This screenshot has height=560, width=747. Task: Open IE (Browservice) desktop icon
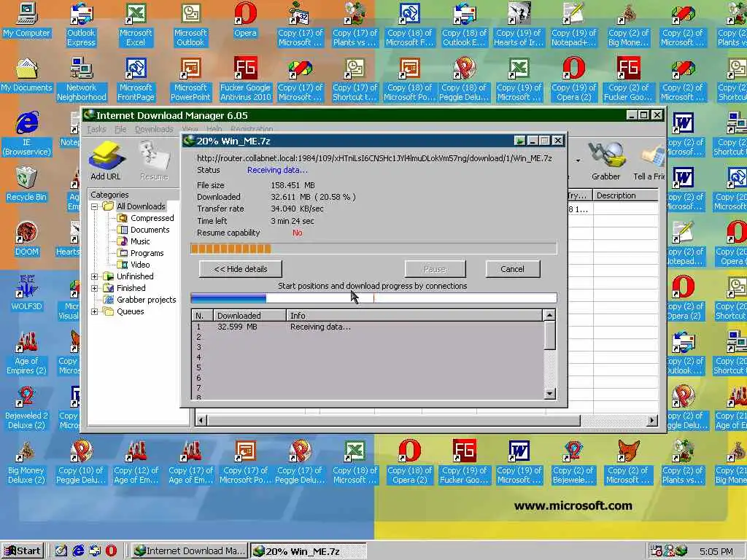pos(27,134)
